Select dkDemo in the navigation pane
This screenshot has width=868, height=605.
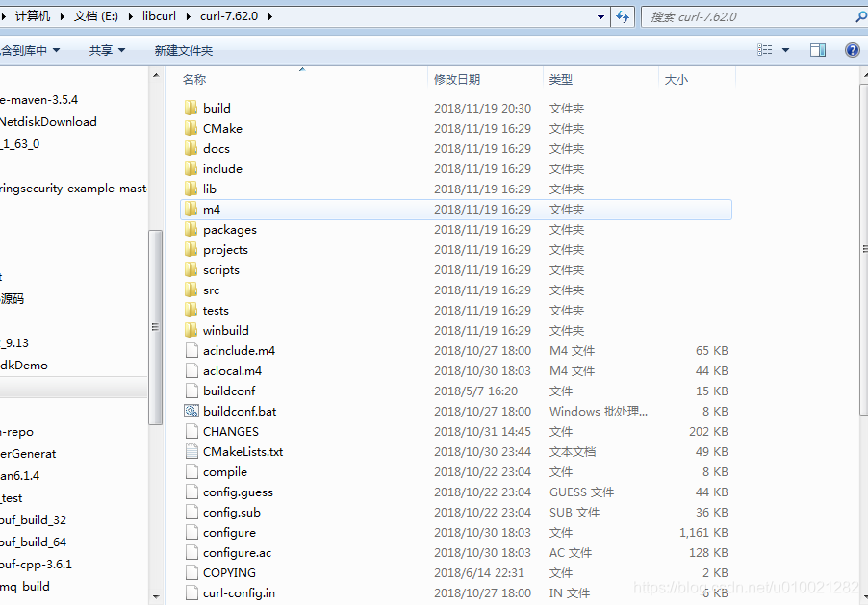pyautogui.click(x=24, y=366)
